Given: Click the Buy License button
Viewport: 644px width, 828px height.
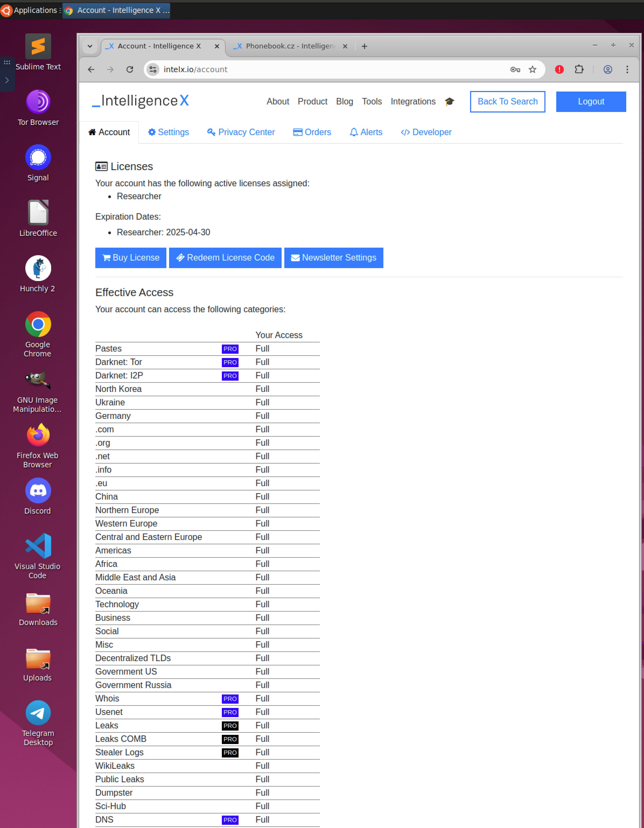Looking at the screenshot, I should [131, 258].
